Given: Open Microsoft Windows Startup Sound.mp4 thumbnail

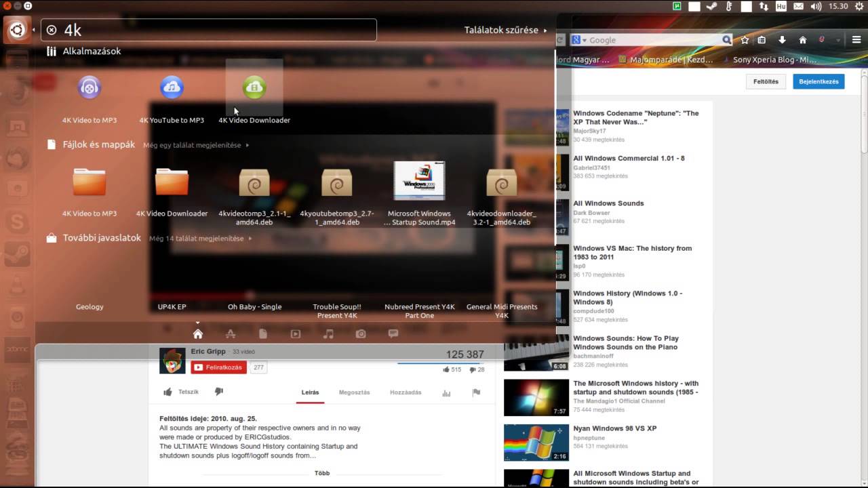Looking at the screenshot, I should [x=419, y=181].
